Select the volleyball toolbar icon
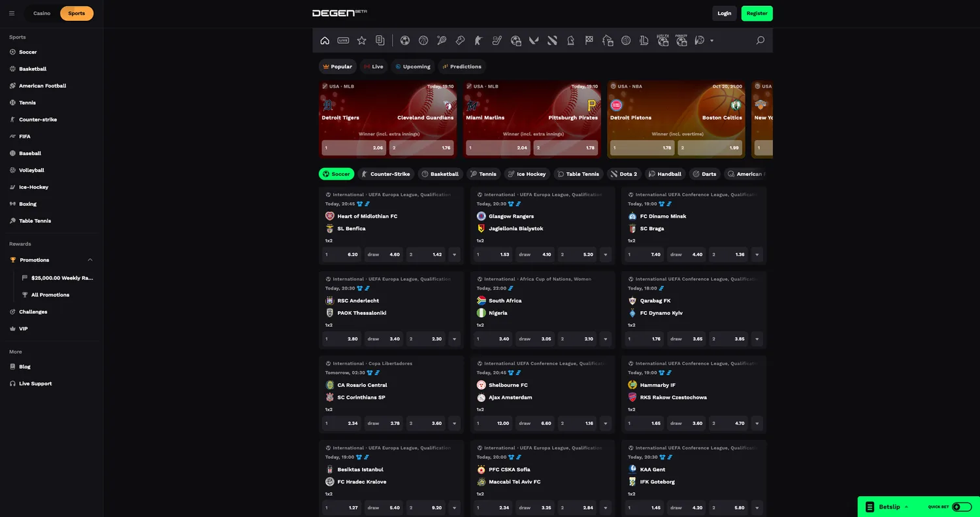 (x=626, y=41)
